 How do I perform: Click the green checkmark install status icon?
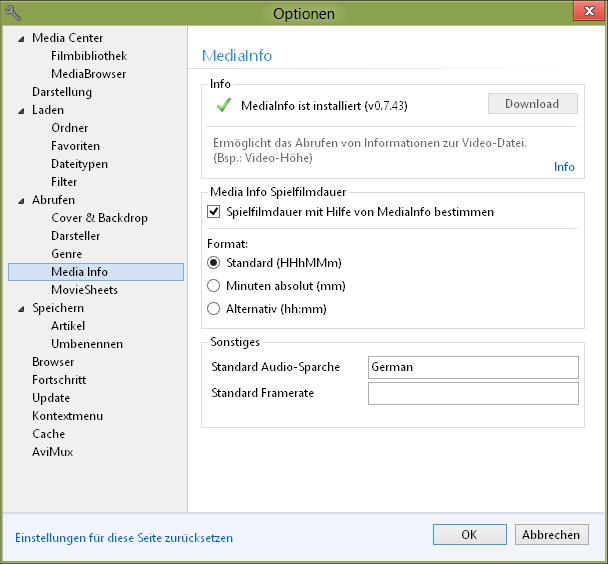[224, 105]
